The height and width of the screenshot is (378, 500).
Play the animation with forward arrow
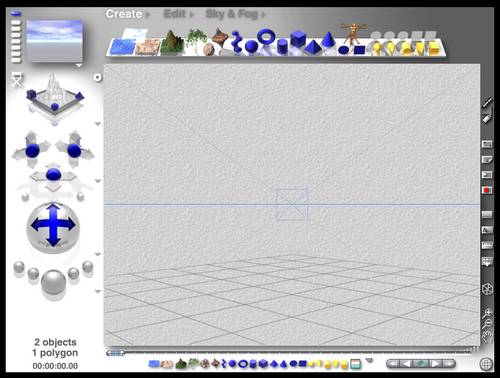pyautogui.click(x=435, y=364)
